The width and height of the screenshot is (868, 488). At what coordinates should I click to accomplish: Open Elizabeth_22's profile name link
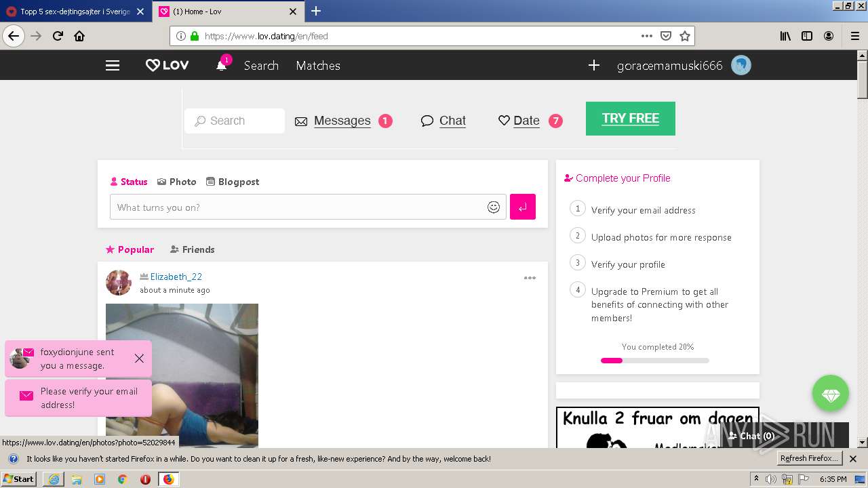pyautogui.click(x=176, y=277)
